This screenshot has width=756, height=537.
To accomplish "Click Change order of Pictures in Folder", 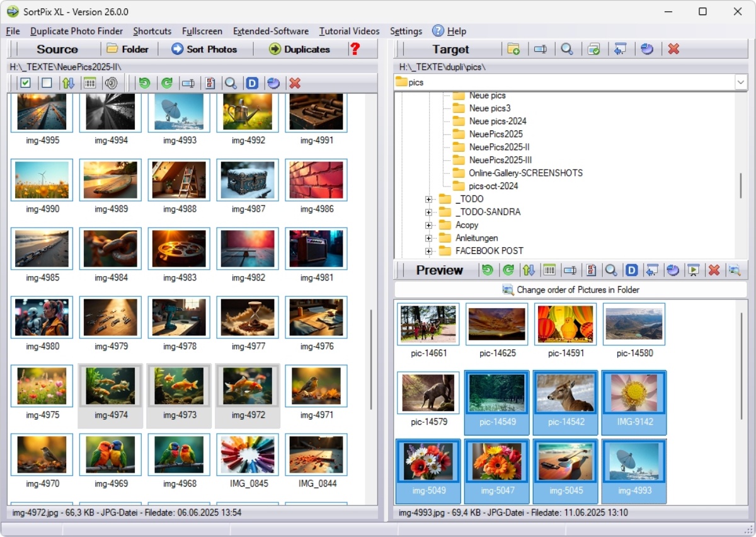I will pyautogui.click(x=570, y=290).
